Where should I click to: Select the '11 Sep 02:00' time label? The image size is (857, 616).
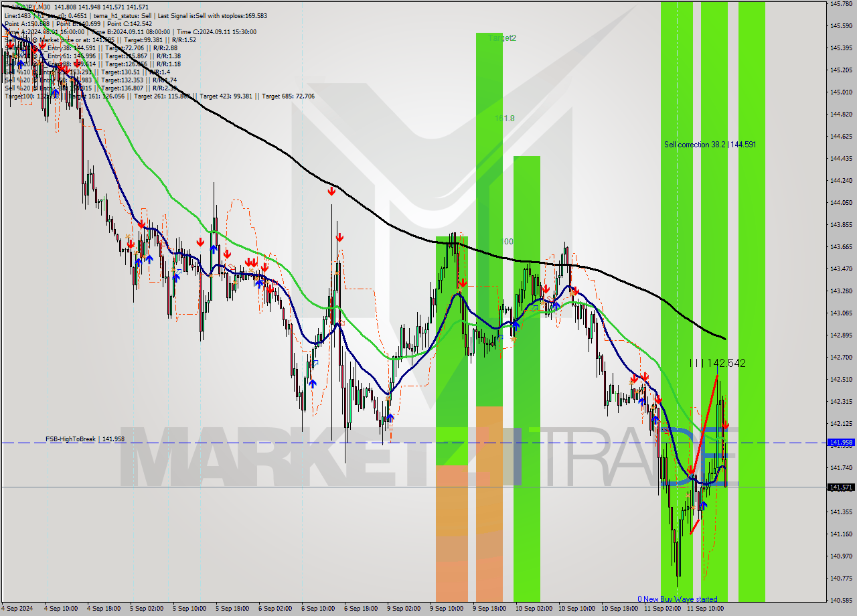(x=662, y=609)
